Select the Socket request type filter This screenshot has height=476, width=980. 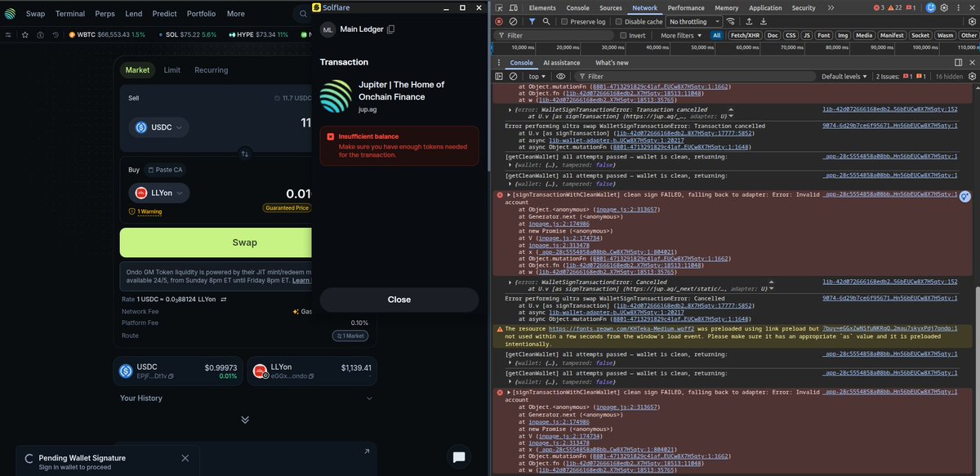tap(920, 36)
